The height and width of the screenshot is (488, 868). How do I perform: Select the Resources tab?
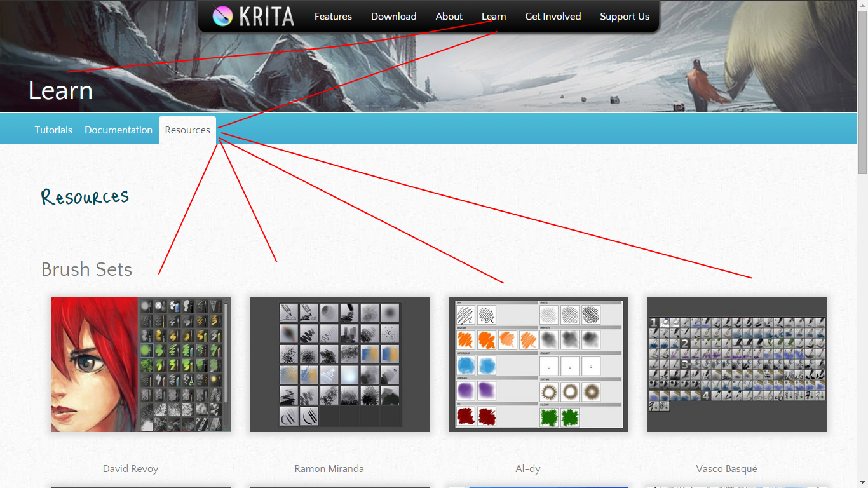tap(187, 130)
